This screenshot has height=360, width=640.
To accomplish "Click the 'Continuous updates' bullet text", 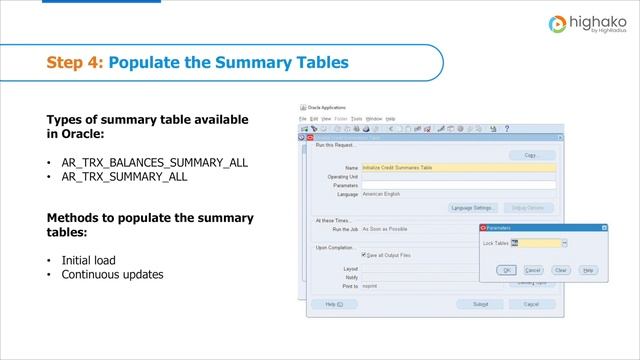I will click(x=112, y=275).
